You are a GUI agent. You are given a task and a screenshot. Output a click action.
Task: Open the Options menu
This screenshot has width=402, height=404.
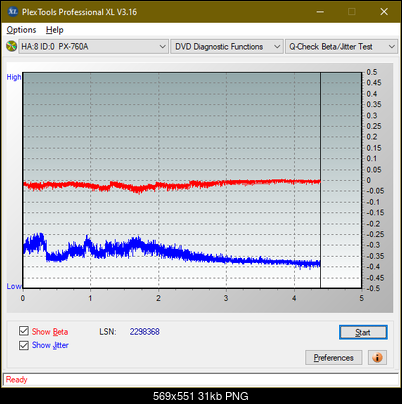click(21, 30)
